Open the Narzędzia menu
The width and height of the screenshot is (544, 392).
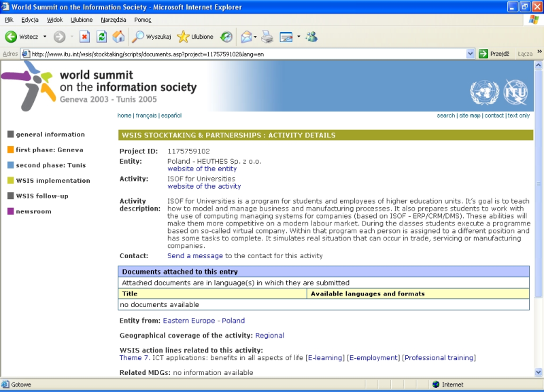pos(114,20)
